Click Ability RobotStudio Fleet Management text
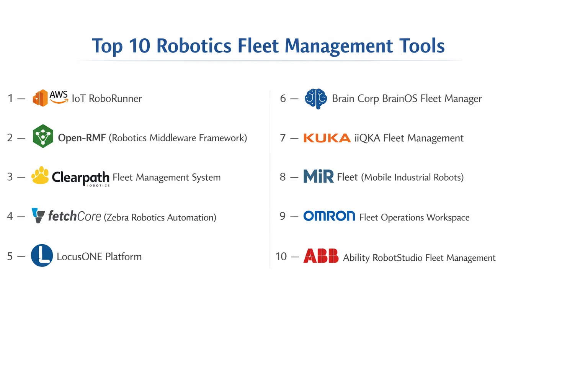The height and width of the screenshot is (392, 588). point(419,258)
